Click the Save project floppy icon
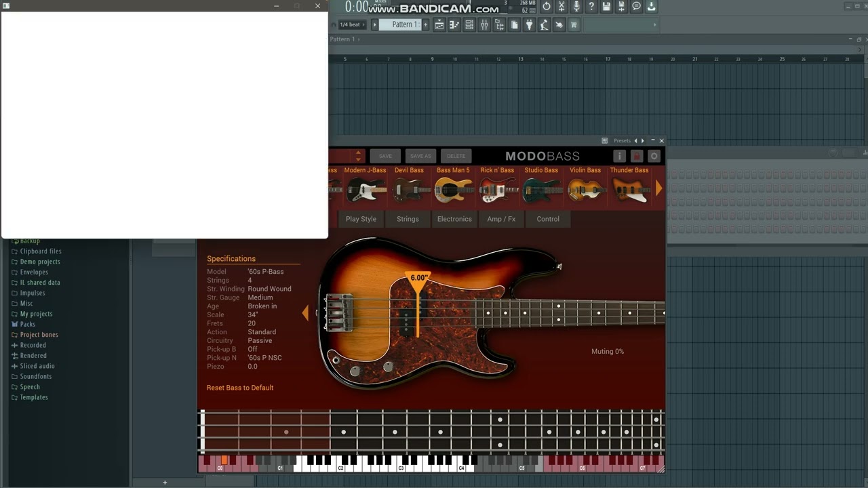 pyautogui.click(x=606, y=7)
